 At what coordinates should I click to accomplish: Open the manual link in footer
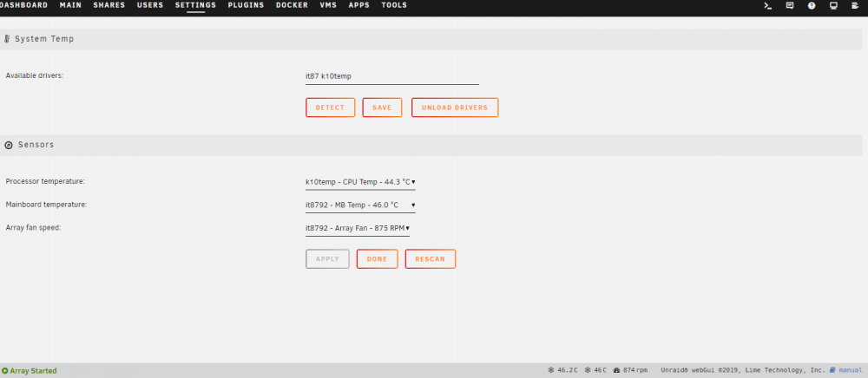[x=851, y=370]
